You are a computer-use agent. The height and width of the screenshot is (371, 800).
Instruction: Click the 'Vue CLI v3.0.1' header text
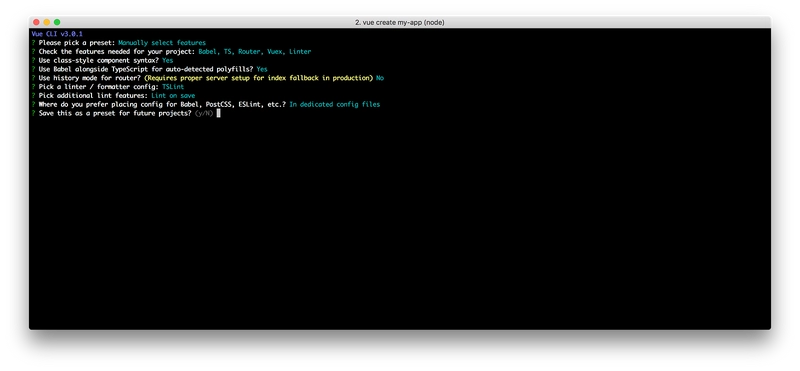tap(57, 34)
